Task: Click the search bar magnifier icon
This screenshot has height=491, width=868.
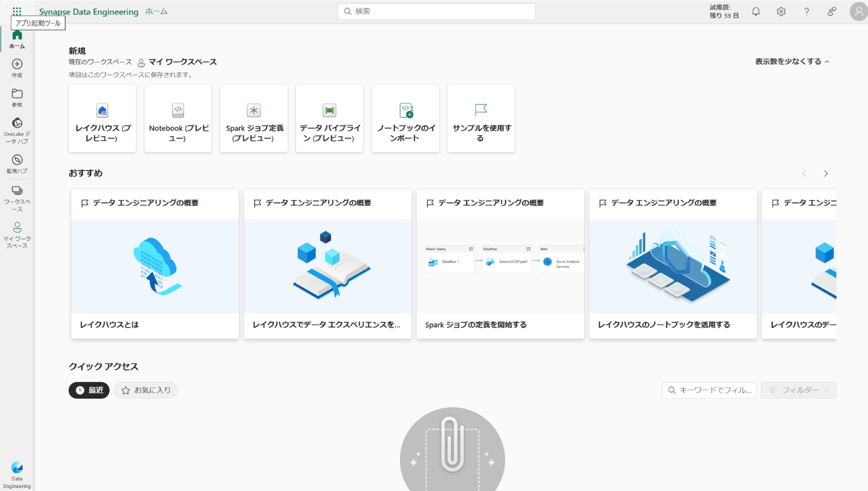Action: (x=348, y=11)
